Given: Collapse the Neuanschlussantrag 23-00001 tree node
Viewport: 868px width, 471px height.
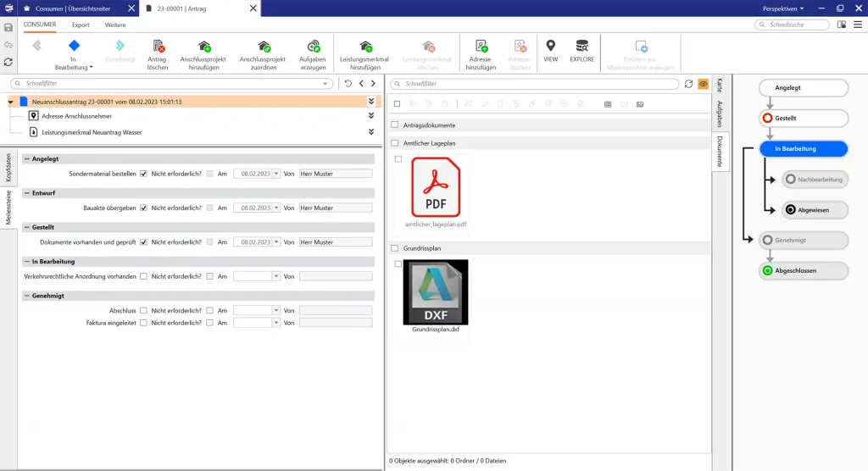Looking at the screenshot, I should (10, 102).
